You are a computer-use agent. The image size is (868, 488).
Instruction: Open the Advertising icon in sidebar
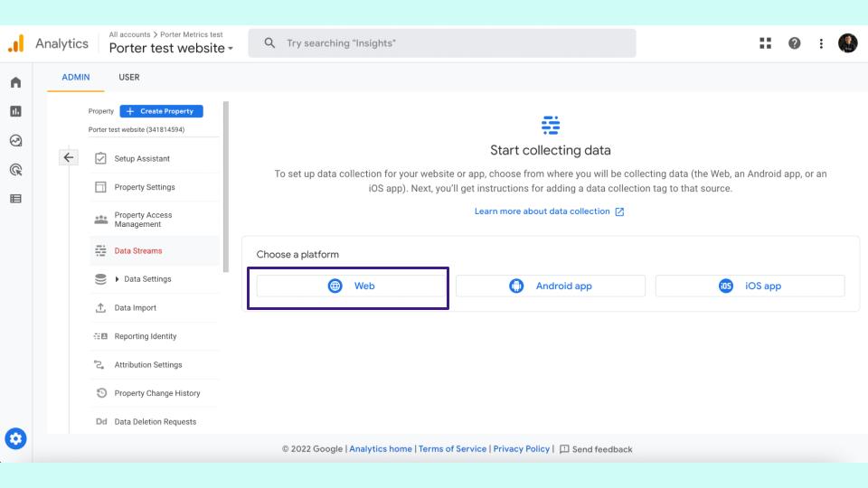click(15, 170)
